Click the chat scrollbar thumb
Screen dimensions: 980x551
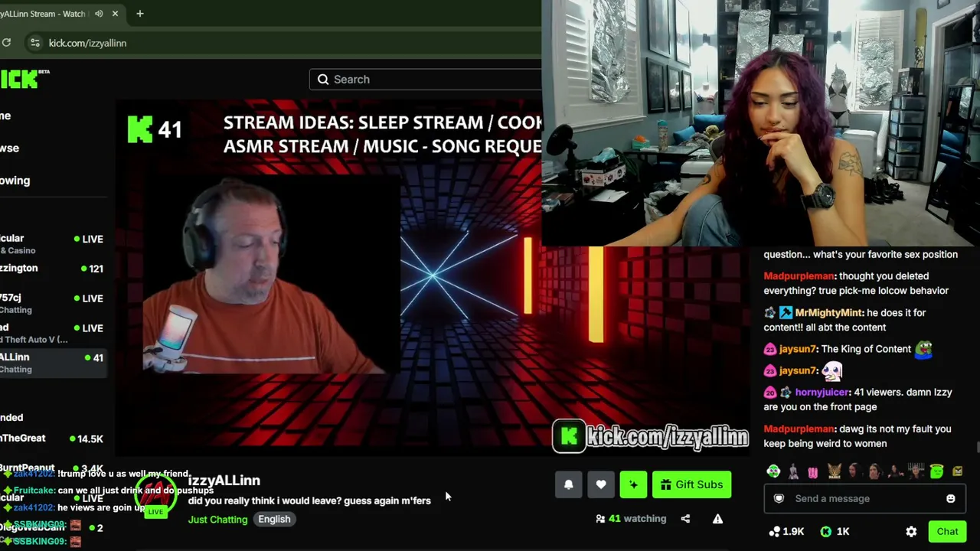(x=977, y=447)
